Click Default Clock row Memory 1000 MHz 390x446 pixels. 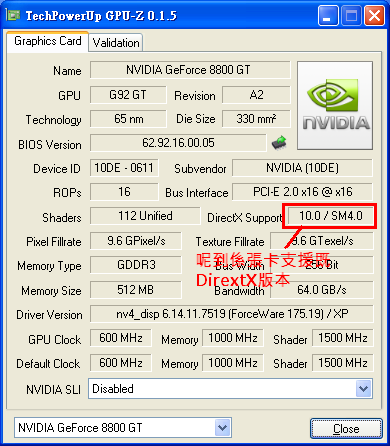233,363
